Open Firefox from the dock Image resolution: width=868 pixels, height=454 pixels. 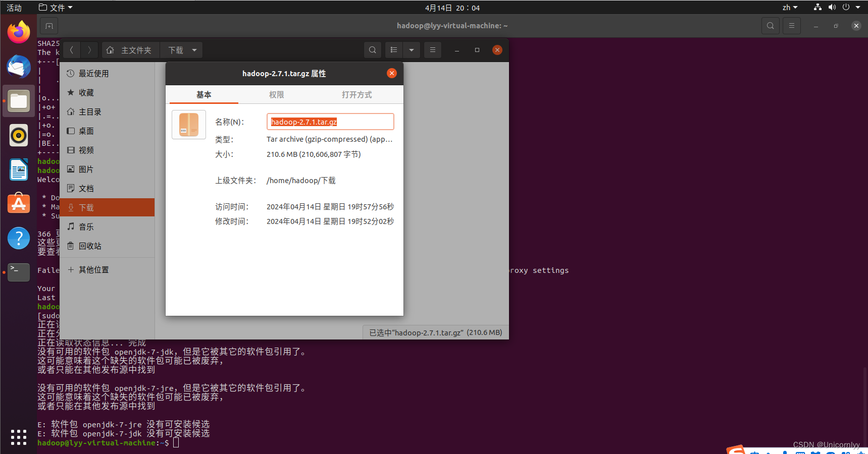pyautogui.click(x=19, y=32)
